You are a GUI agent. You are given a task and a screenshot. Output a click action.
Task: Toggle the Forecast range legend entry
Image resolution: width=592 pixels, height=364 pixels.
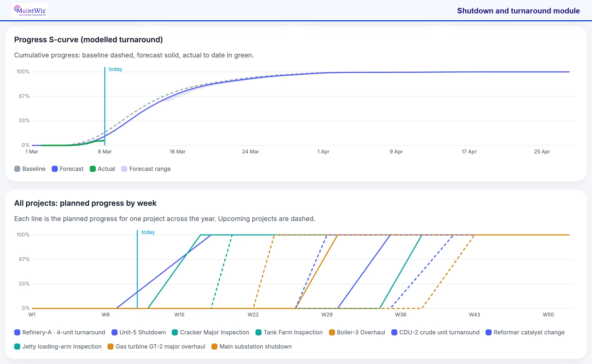pos(146,169)
